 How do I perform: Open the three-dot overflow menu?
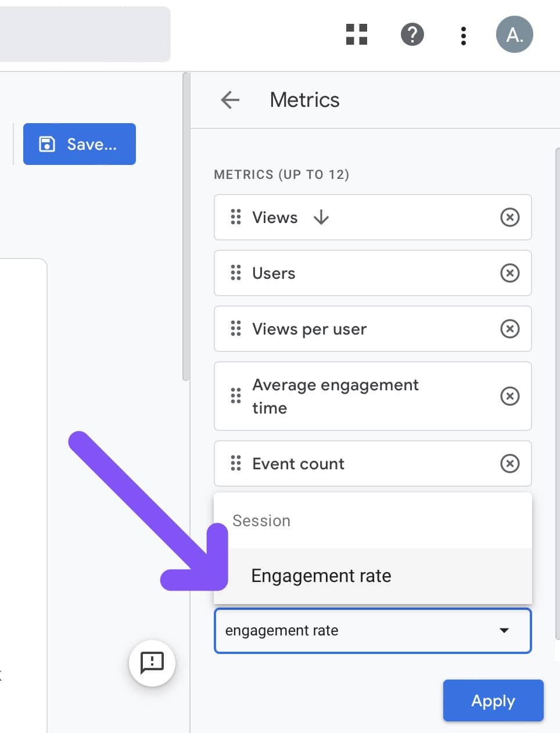463,35
